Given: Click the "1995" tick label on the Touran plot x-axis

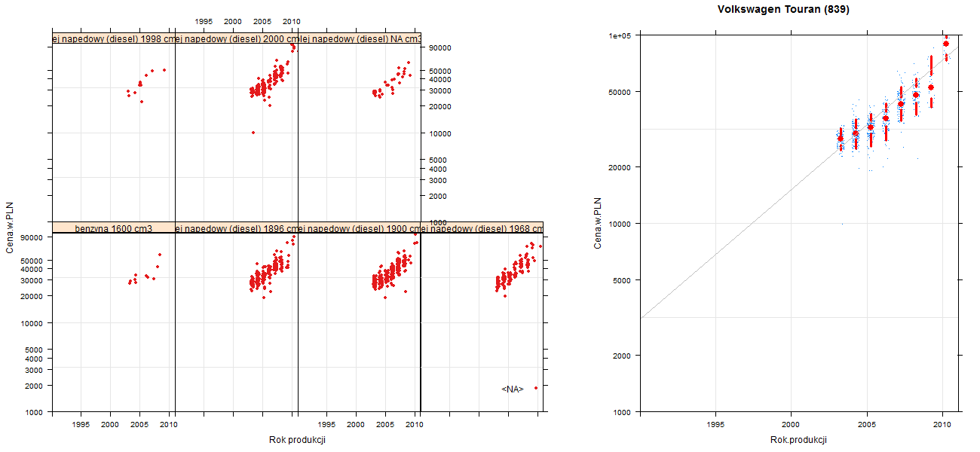Looking at the screenshot, I should pos(715,425).
